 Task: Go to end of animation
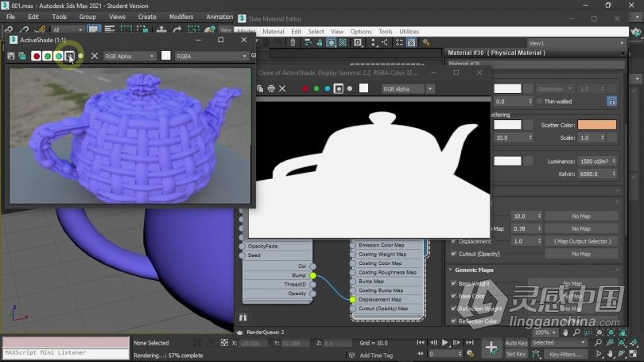click(x=470, y=343)
